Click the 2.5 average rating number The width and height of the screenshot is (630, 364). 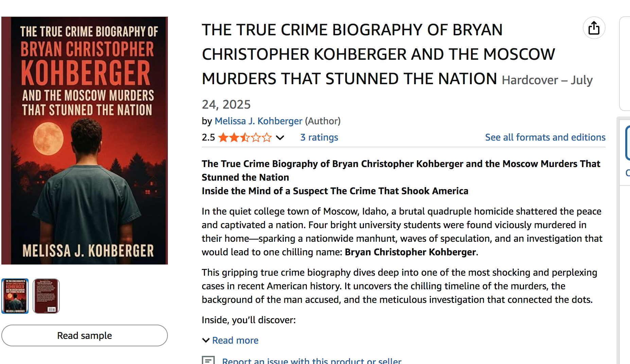pos(208,138)
